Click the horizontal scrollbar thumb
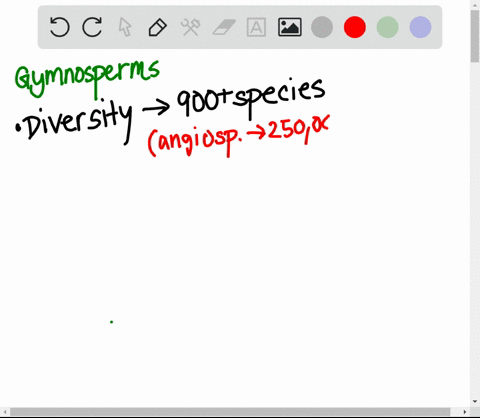Viewport: 480px width, 418px height. [x=230, y=412]
